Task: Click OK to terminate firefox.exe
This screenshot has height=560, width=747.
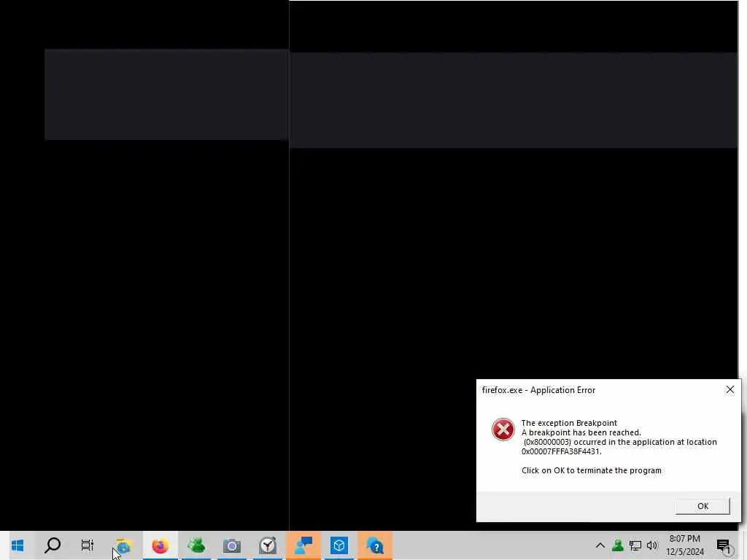Action: (x=703, y=506)
